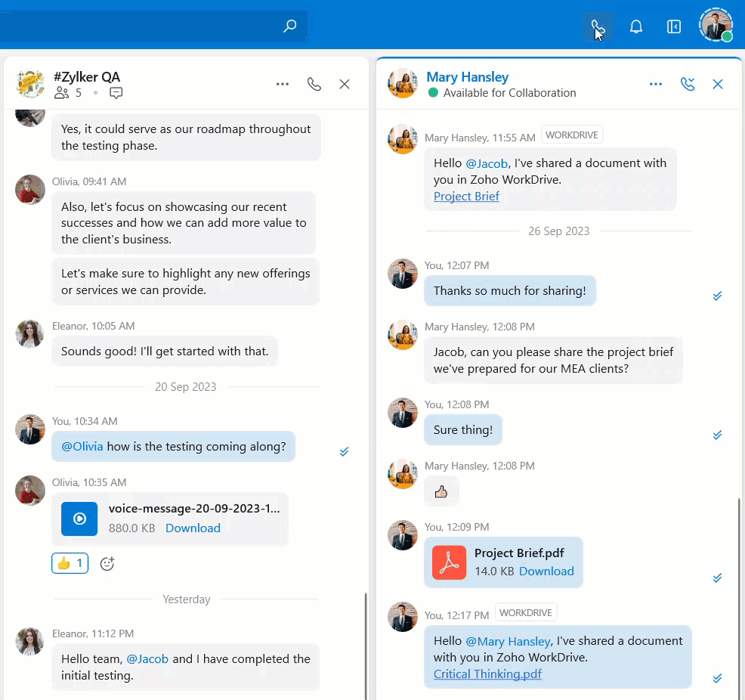This screenshot has width=745, height=700.
Task: Click the WORKDRIVE tag on the 12:17 PM message
Action: (525, 612)
